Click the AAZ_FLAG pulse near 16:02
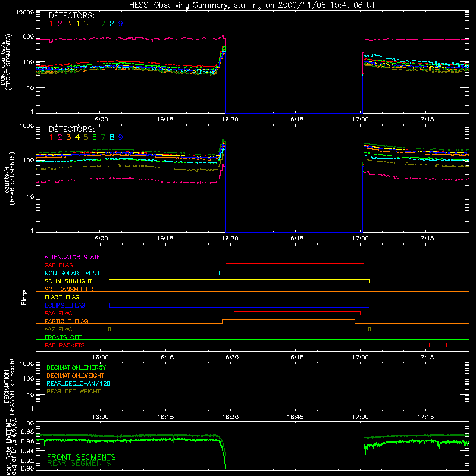The height and width of the screenshot is (476, 476). click(109, 329)
